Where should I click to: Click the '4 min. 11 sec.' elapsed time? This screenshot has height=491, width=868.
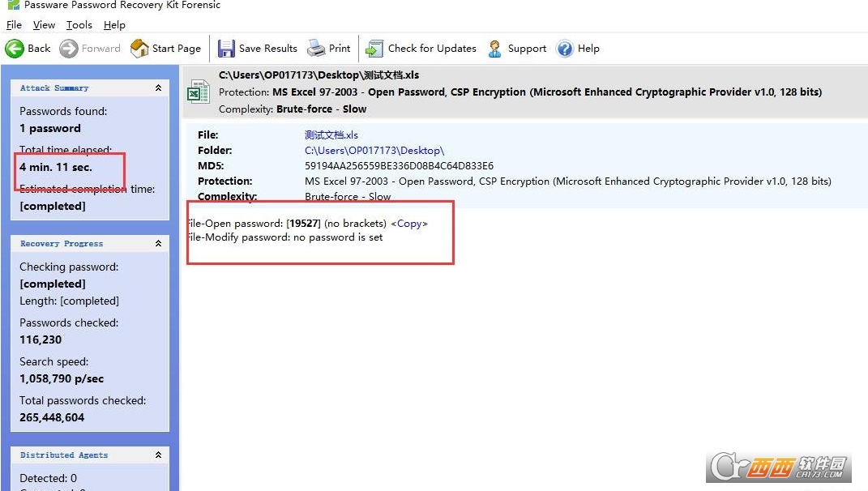[x=55, y=167]
